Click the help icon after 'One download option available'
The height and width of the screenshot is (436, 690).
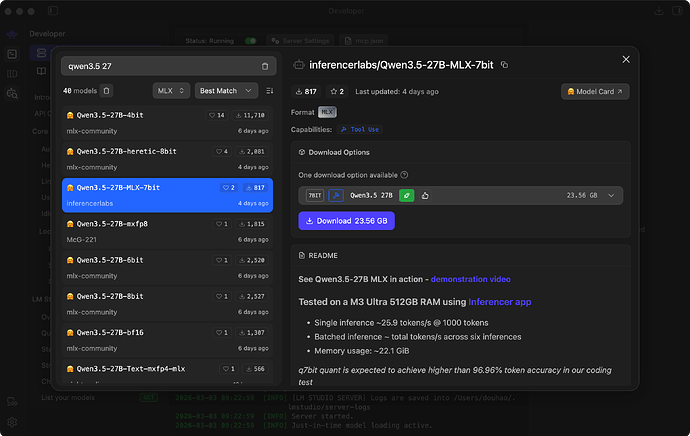coord(404,175)
